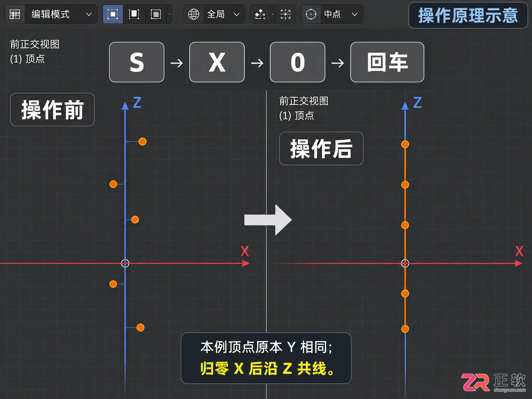532x399 pixels.
Task: Click the globe transform orientation icon
Action: 194,14
